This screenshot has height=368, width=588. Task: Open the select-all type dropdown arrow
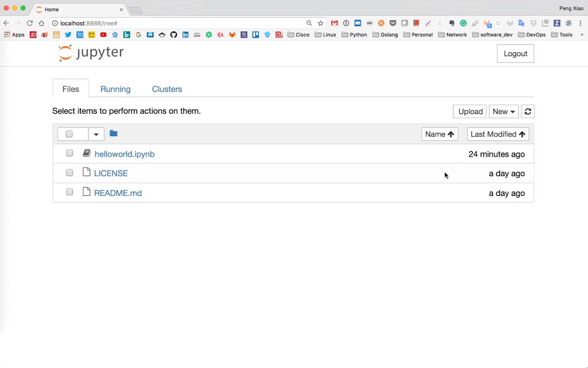96,134
